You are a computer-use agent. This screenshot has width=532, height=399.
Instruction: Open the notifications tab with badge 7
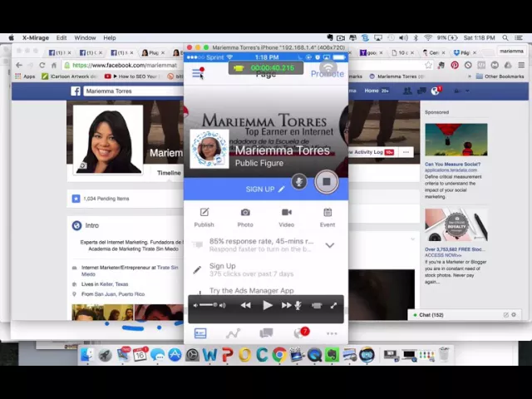[x=300, y=332]
